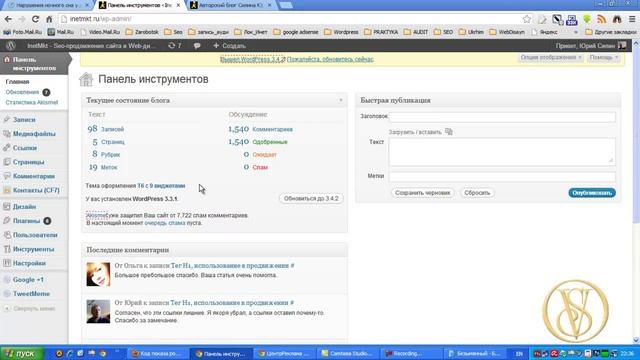Click 8 Рубрик link

click(x=106, y=154)
